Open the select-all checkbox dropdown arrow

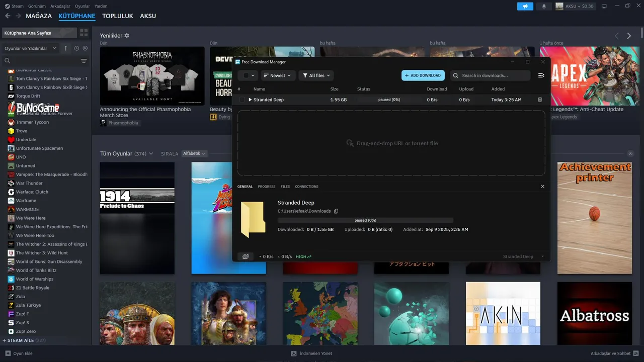(253, 75)
